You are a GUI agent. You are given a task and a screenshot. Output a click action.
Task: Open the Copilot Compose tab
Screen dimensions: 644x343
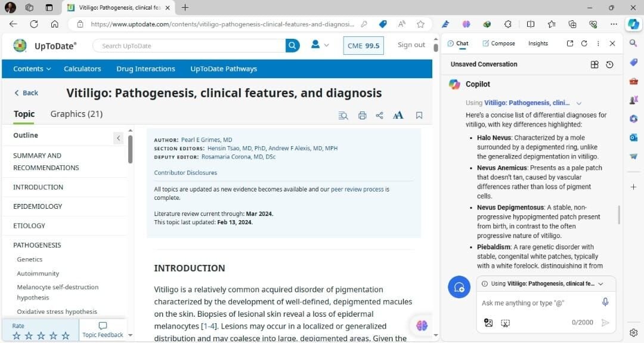tap(499, 43)
